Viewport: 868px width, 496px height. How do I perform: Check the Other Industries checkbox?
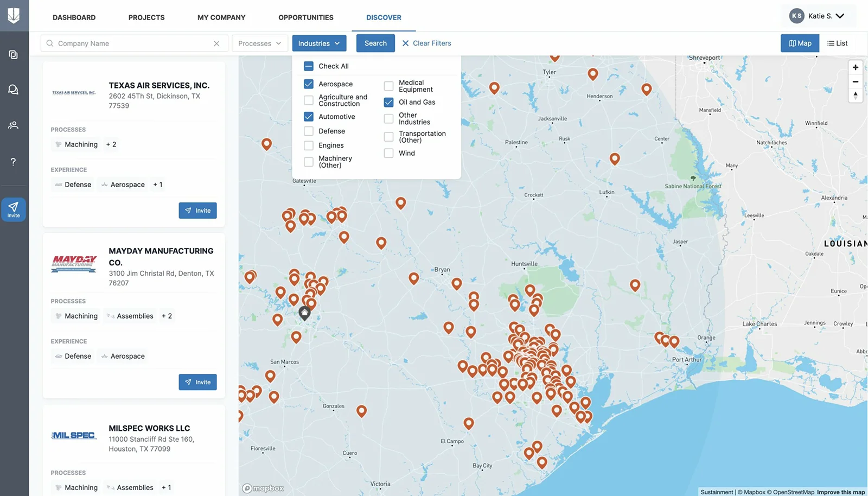(x=388, y=119)
